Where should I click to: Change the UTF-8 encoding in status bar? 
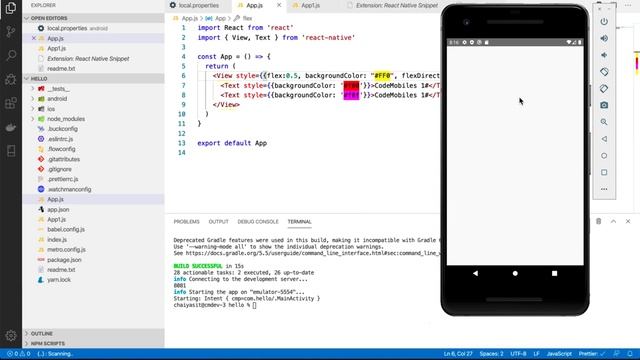tap(518, 354)
